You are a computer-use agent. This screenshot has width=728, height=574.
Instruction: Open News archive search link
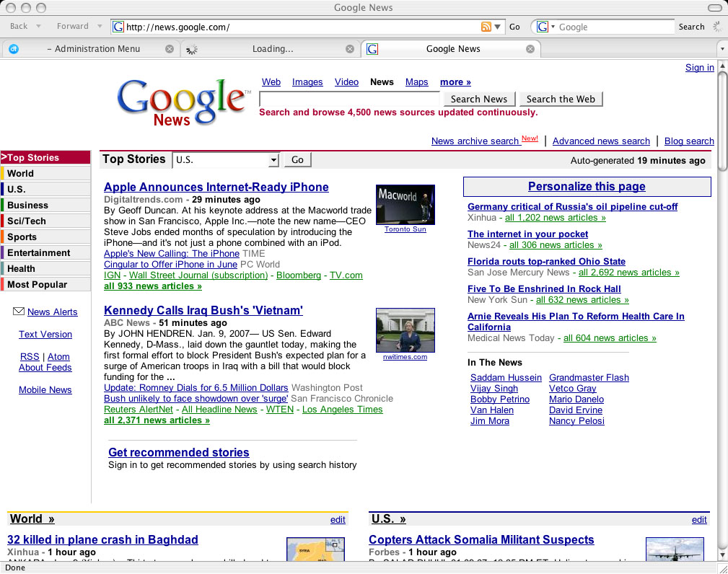475,141
